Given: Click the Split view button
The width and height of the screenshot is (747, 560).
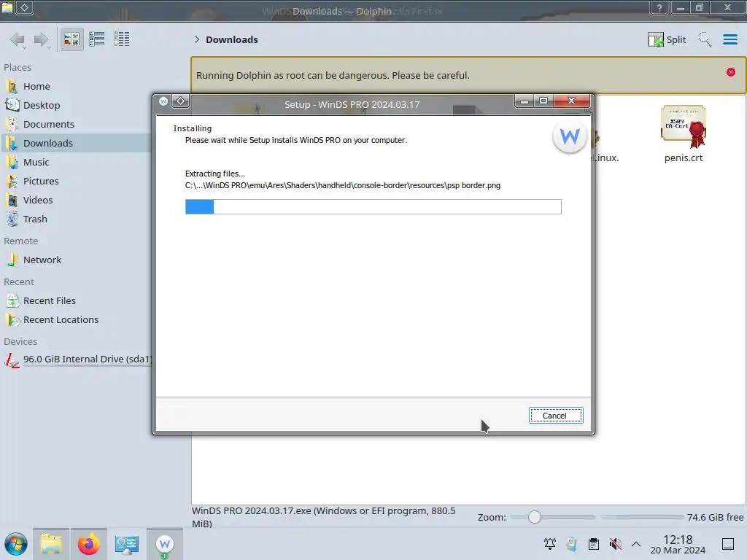Looking at the screenshot, I should (x=667, y=39).
